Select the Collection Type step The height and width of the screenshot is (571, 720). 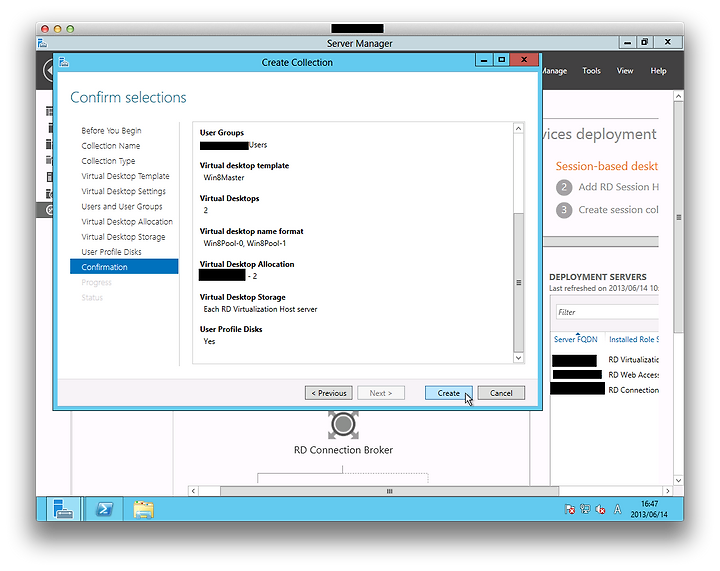[x=108, y=161]
